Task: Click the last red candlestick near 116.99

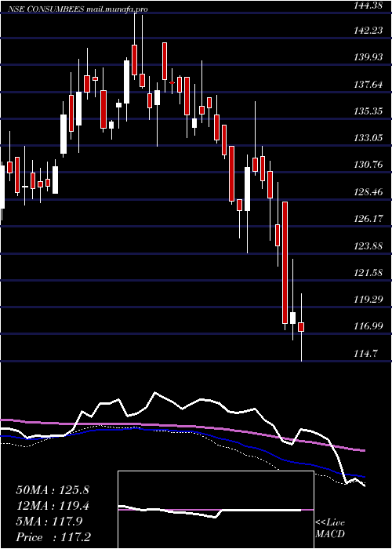Action: coord(301,327)
